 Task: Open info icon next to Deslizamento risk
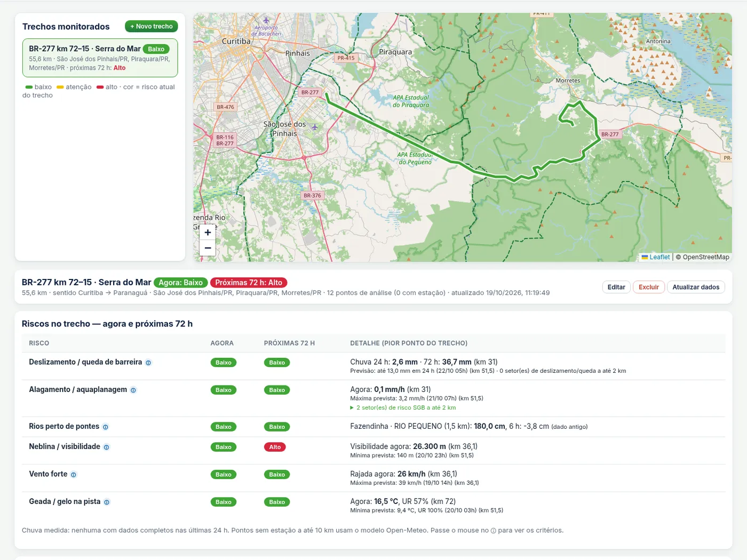pos(148,363)
